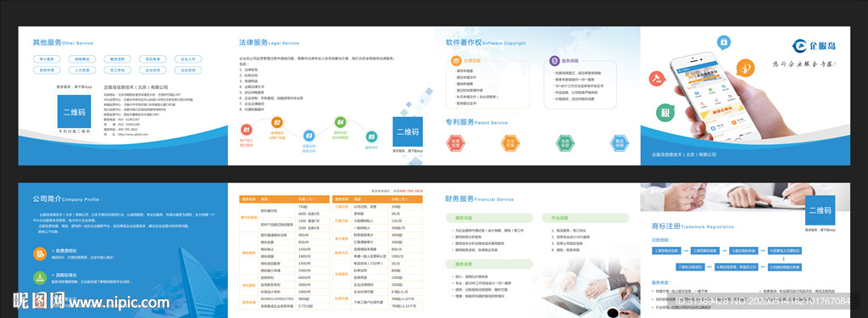
Task: Click the 商标注册 Trademark Registration heading
Action: pyautogui.click(x=693, y=226)
